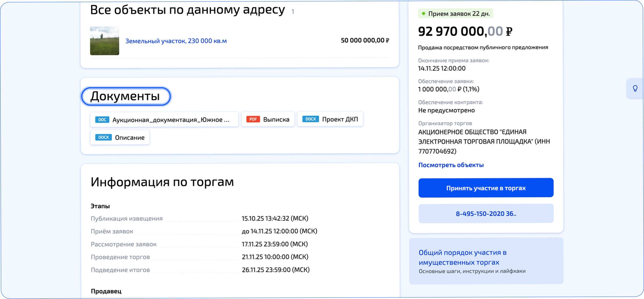Click Принять участие в торгах button
The width and height of the screenshot is (644, 299).
(x=486, y=188)
